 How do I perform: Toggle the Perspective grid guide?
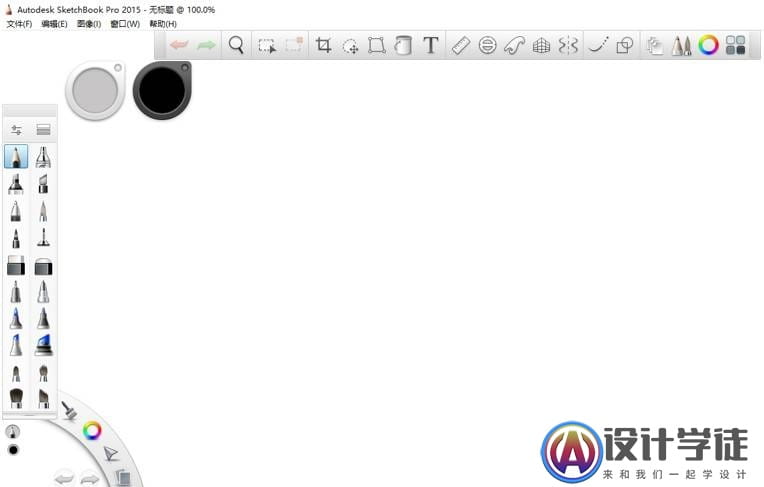(541, 46)
